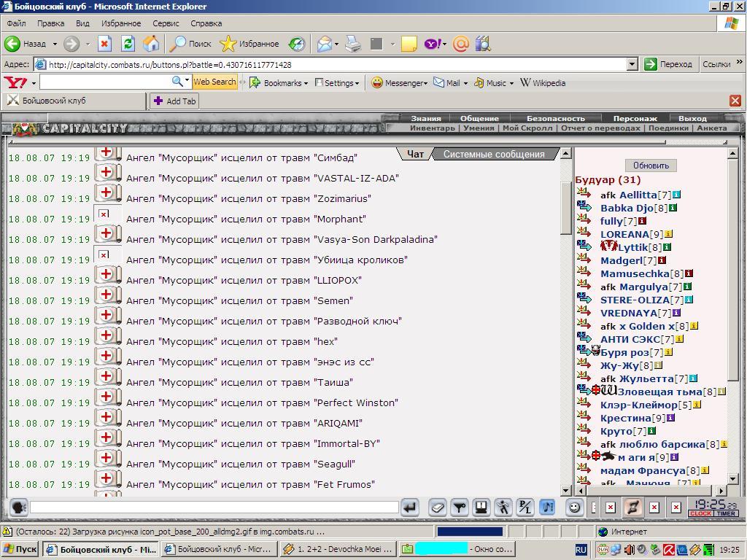
Task: Toggle the blue sound note icon in chat bar
Action: coord(547,507)
